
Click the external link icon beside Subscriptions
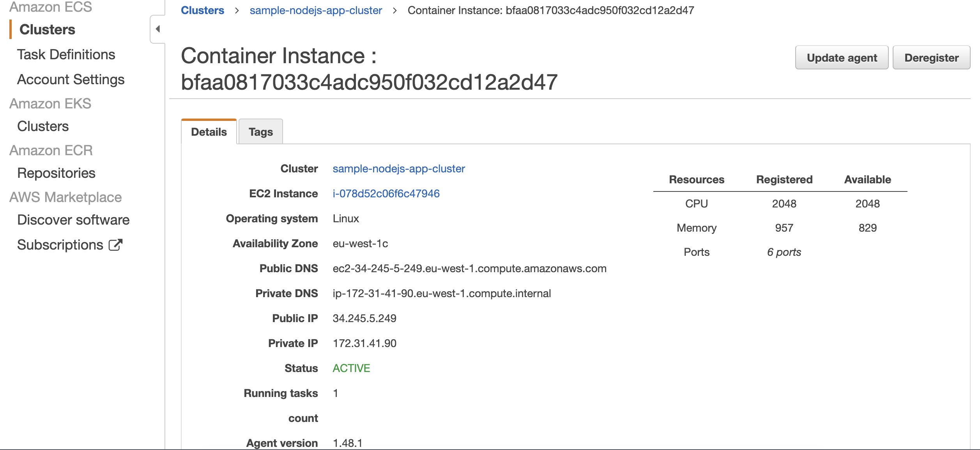pos(115,245)
